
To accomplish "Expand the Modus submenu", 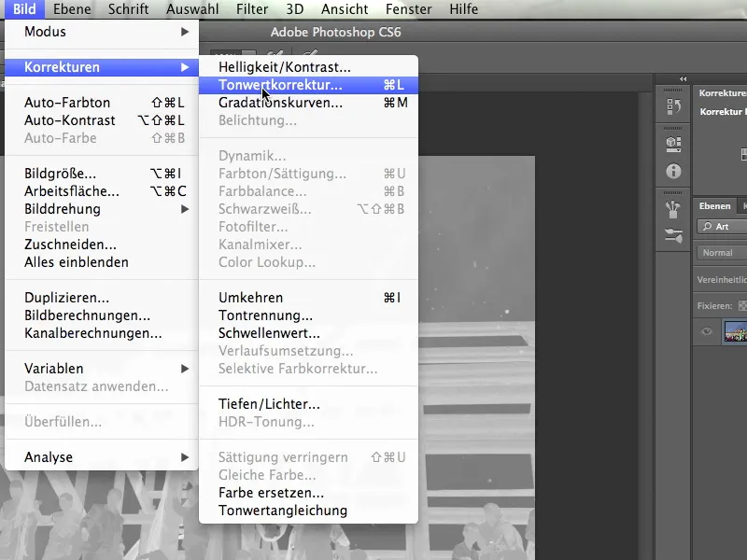I will click(x=102, y=32).
